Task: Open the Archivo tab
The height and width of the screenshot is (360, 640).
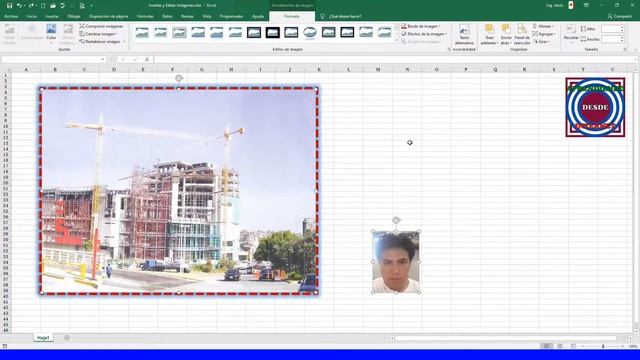Action: click(x=11, y=16)
